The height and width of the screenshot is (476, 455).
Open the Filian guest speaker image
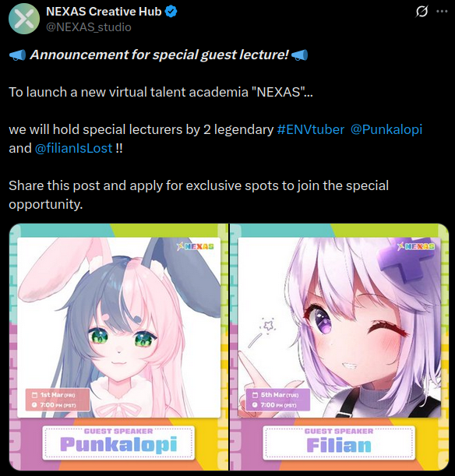tap(340, 347)
